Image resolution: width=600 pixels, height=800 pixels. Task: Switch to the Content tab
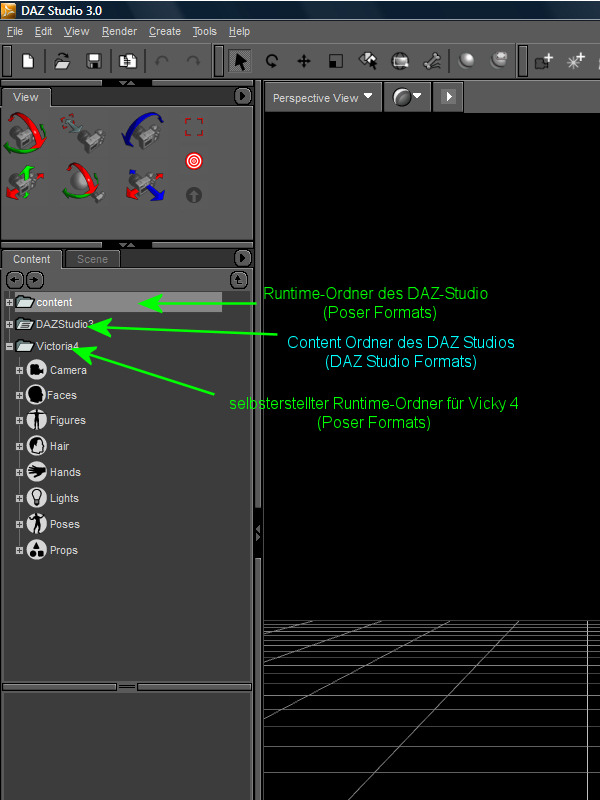[32, 259]
